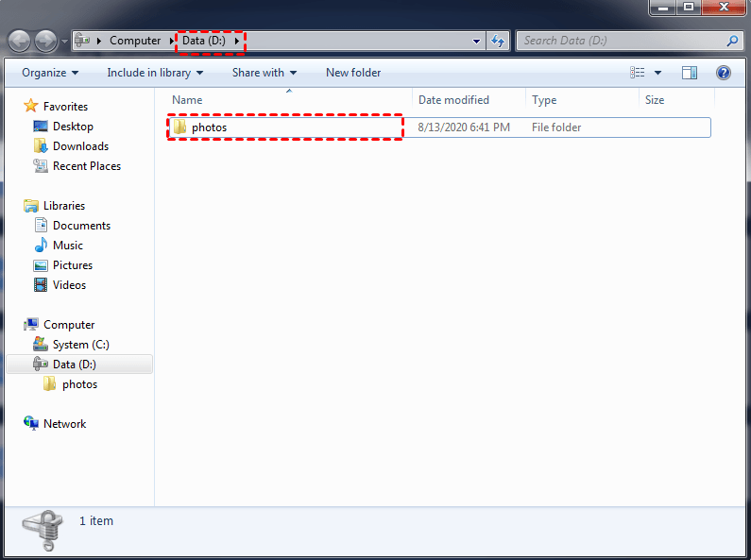Open Favorites in navigation pane
This screenshot has height=560, width=751.
pyautogui.click(x=65, y=107)
